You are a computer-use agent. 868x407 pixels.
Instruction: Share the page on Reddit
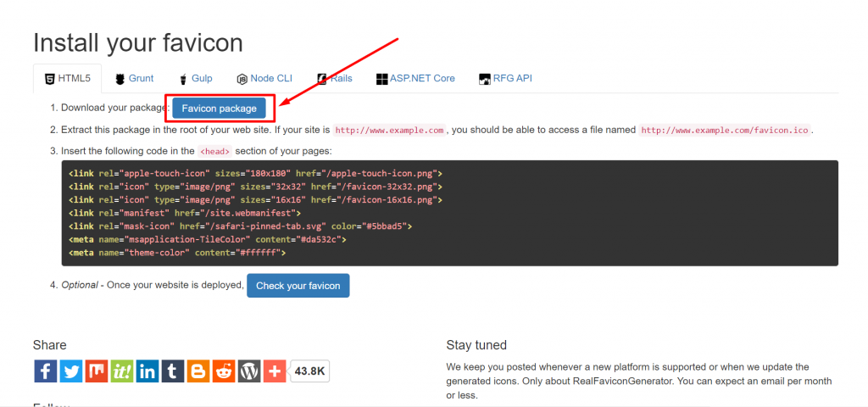(224, 371)
